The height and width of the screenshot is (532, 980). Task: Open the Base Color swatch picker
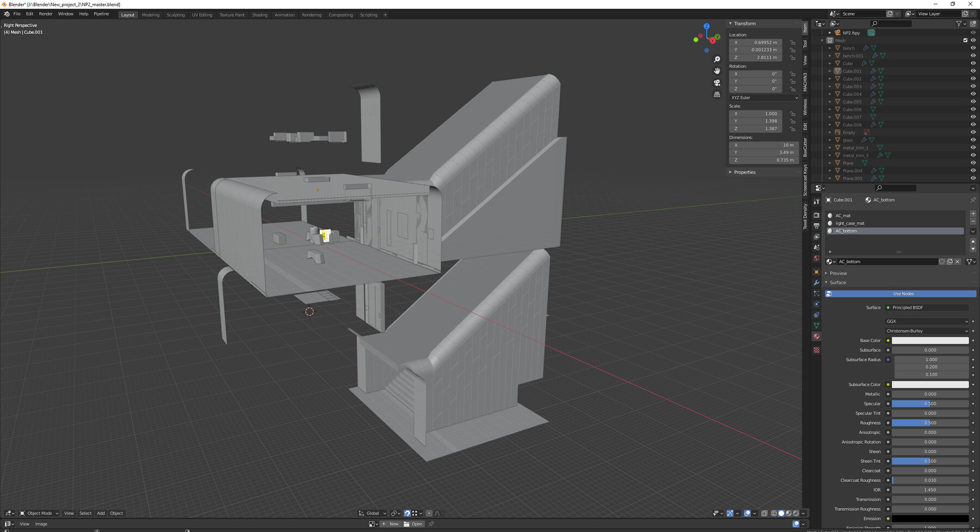[931, 340]
